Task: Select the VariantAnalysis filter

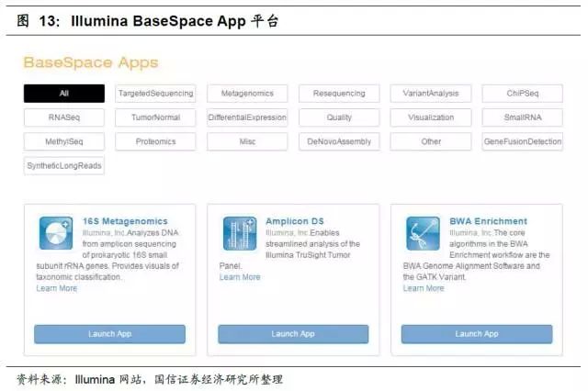Action: pyautogui.click(x=431, y=94)
